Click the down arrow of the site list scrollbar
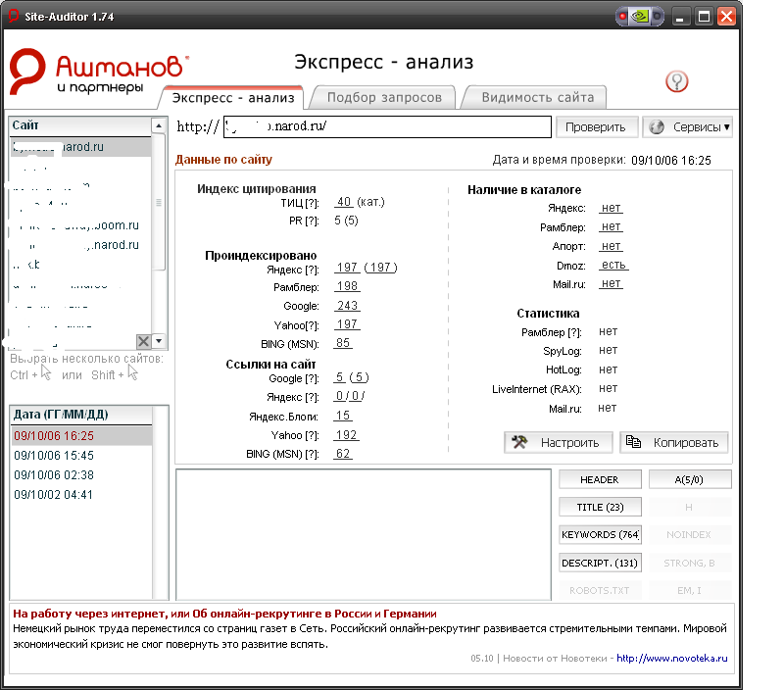 point(159,341)
